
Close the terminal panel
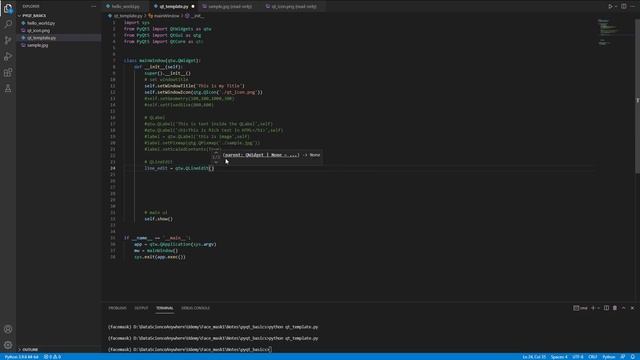point(632,308)
